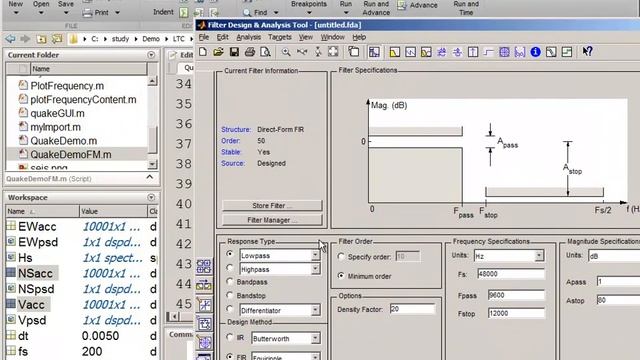
Task: Open the Analysis menu
Action: [249, 37]
